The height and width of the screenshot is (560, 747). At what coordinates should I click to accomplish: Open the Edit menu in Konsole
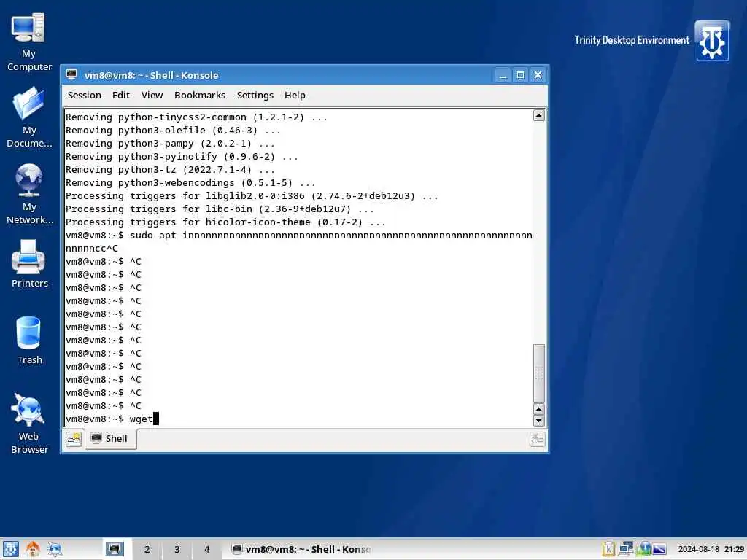[x=121, y=96]
